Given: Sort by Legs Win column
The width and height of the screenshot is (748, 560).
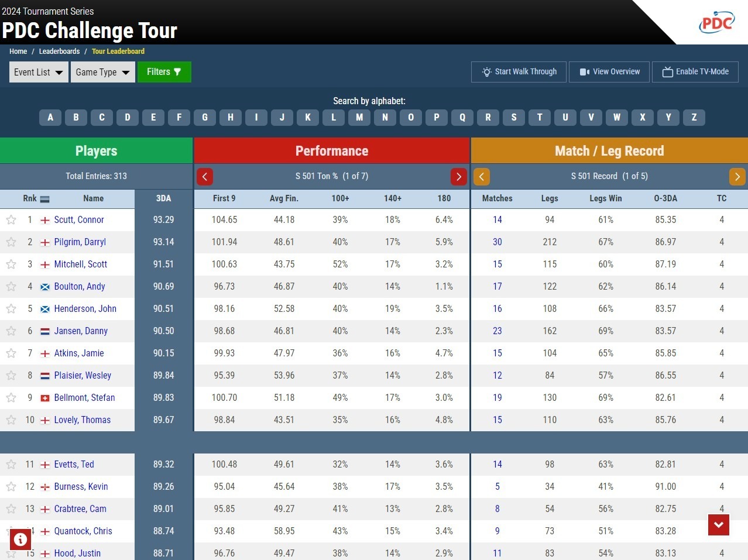Looking at the screenshot, I should [606, 198].
